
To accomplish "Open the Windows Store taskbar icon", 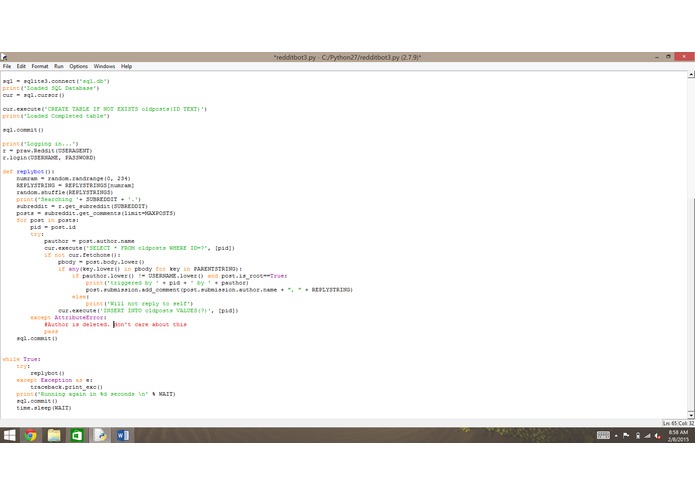I will pos(77,436).
